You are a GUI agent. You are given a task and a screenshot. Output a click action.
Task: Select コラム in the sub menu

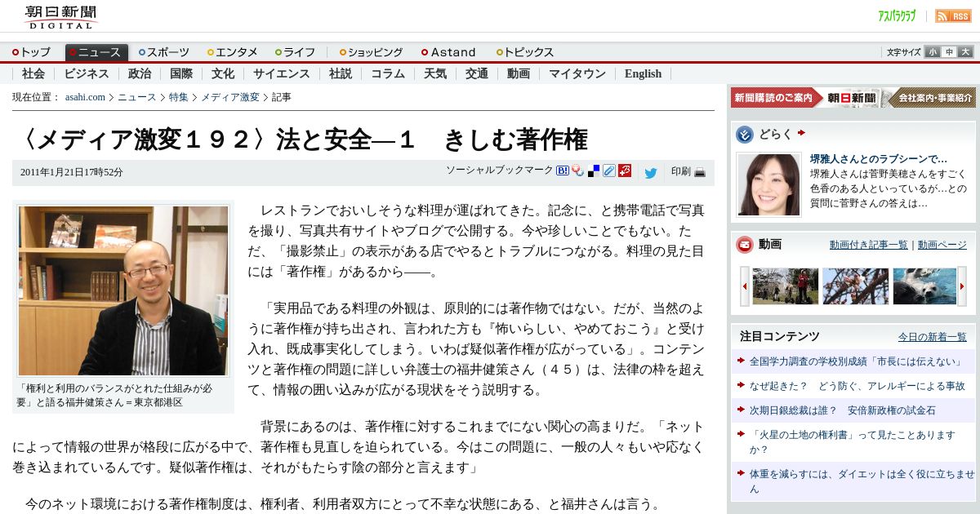tap(388, 73)
